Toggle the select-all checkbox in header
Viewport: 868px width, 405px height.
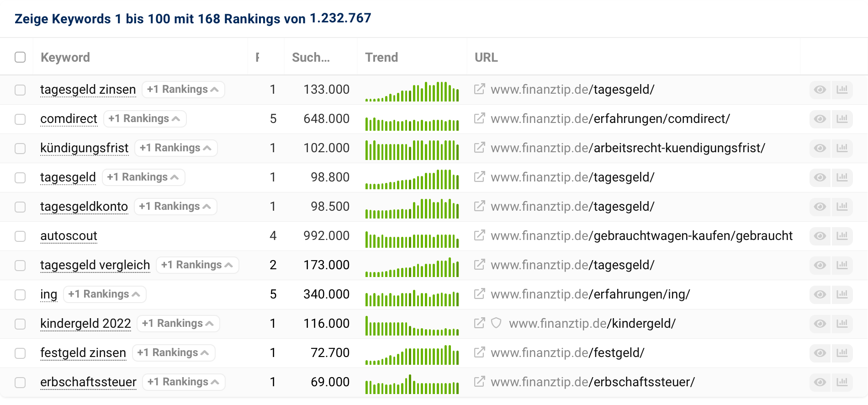click(20, 57)
